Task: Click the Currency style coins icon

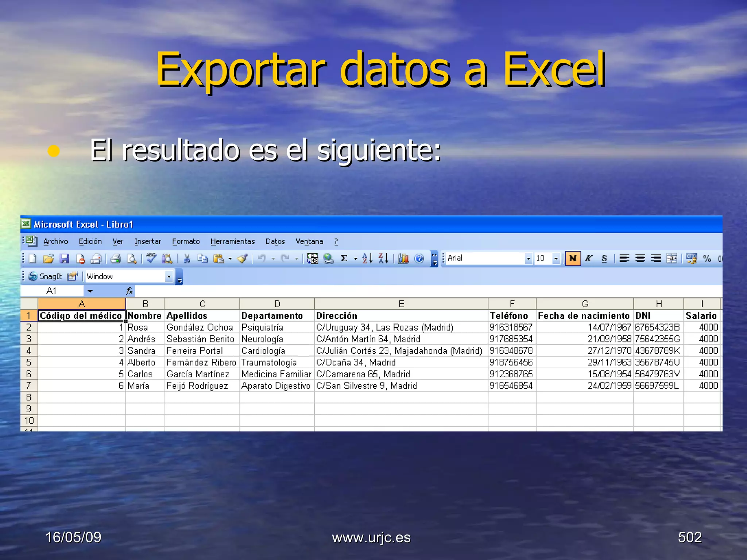Action: point(691,258)
